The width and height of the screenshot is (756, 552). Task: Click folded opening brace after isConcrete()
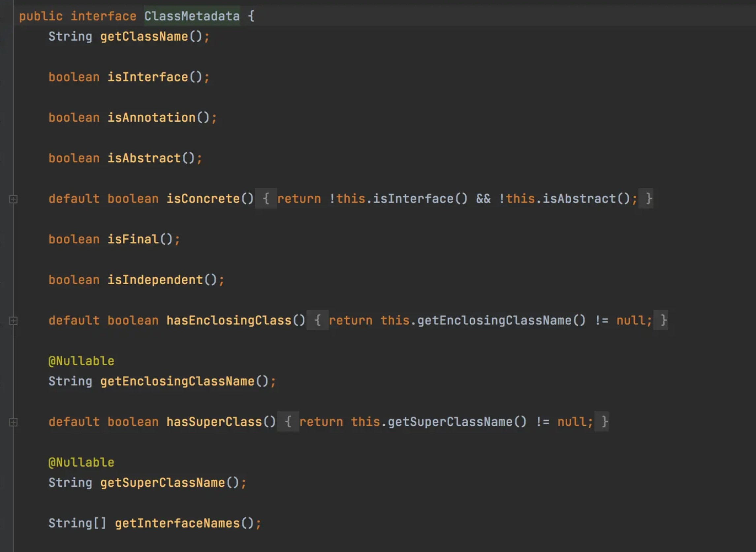coord(266,199)
